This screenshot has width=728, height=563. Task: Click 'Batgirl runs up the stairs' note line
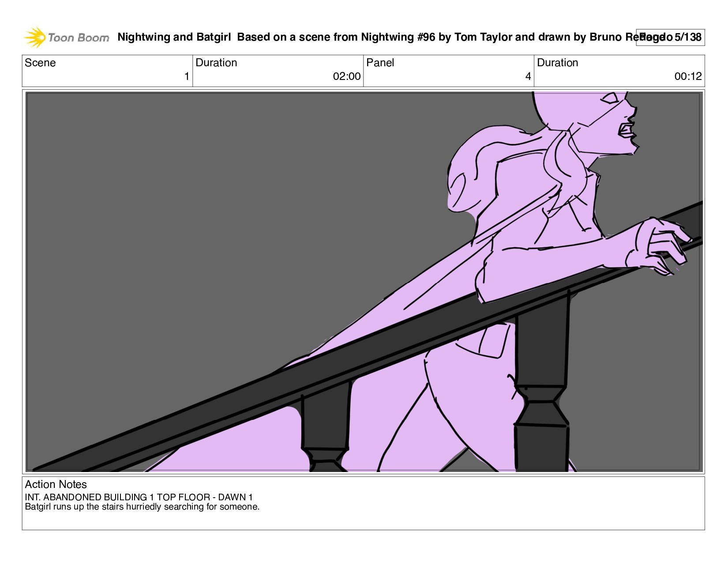pos(142,507)
